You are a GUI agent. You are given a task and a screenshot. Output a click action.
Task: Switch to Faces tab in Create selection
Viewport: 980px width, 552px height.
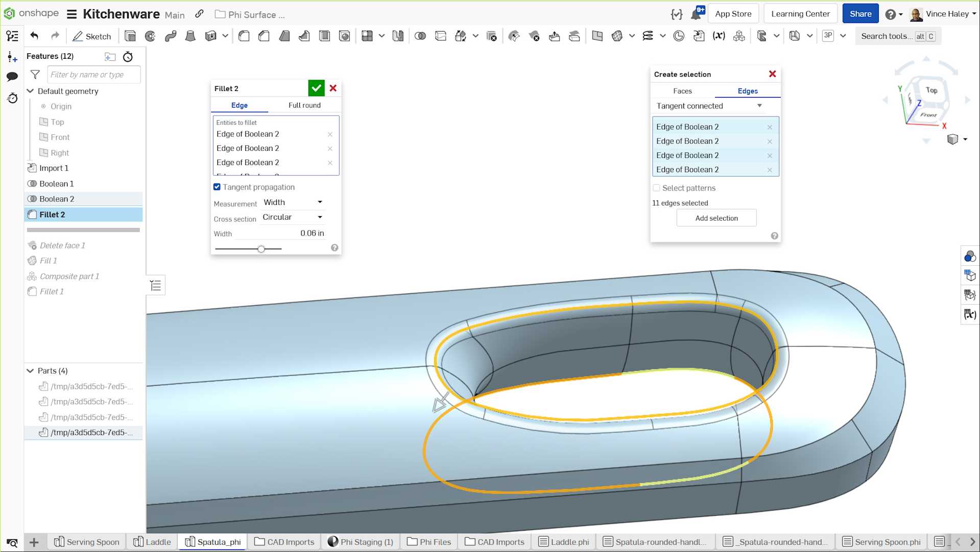(682, 91)
